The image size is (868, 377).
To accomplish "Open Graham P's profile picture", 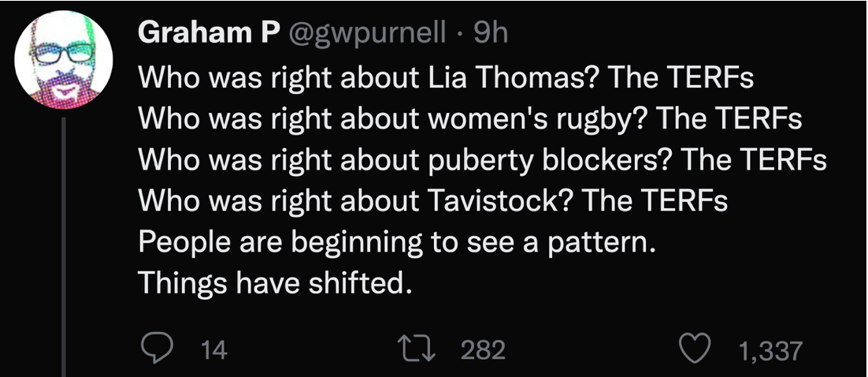I will pos(65,58).
